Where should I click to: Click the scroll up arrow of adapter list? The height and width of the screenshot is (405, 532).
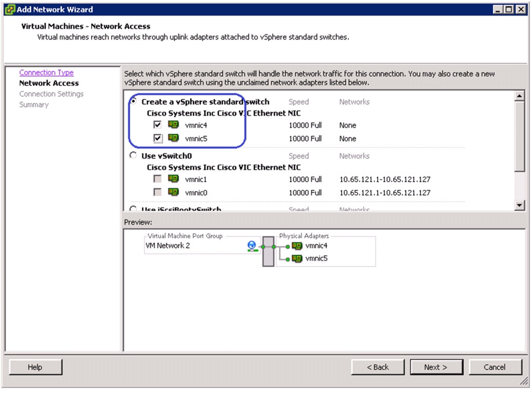click(x=520, y=96)
